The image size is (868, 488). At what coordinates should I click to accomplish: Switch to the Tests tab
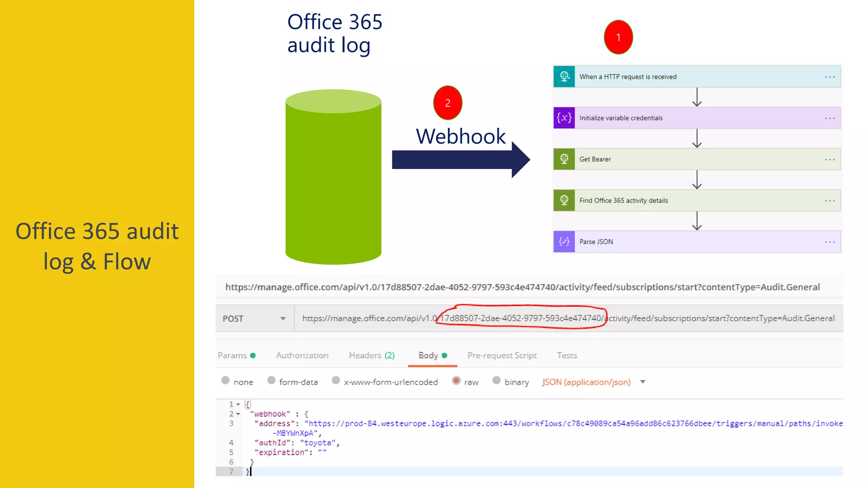(x=567, y=355)
